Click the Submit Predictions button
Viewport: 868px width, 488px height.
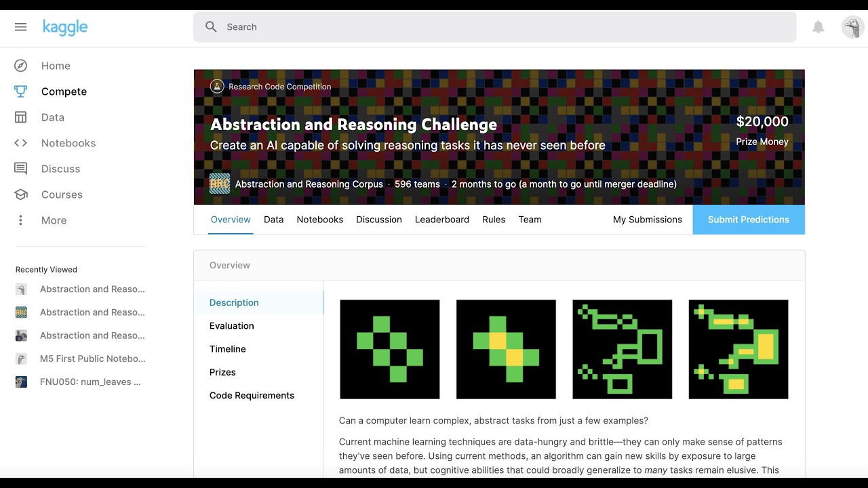click(749, 220)
